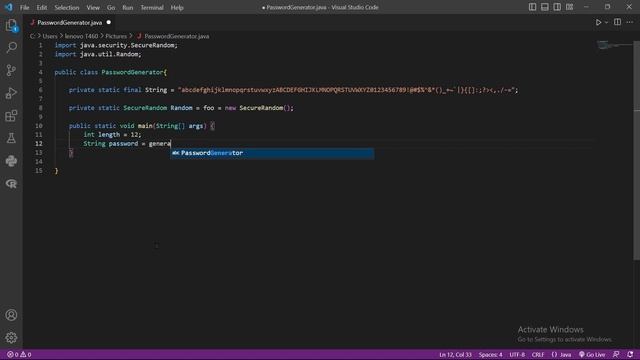Click 'String password = genera' line
The image size is (640, 360).
pyautogui.click(x=127, y=144)
